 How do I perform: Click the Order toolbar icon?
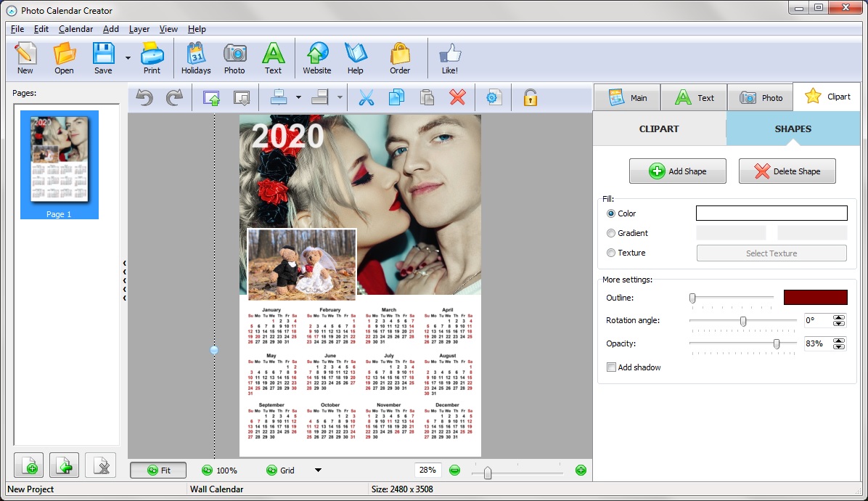point(400,57)
